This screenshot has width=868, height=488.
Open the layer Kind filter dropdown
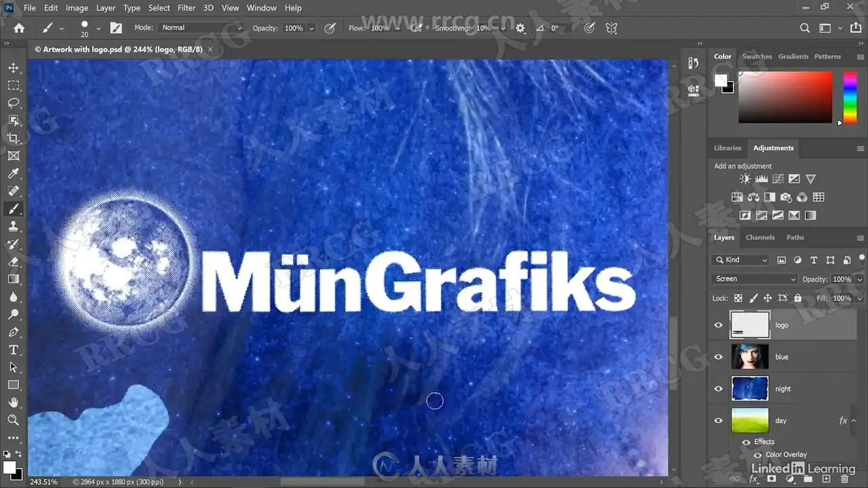click(x=741, y=260)
